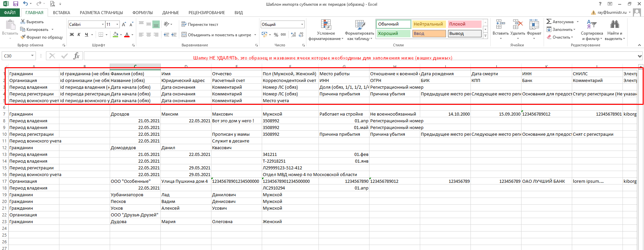Click the Вставить paste clipboard icon
This screenshot has height=250, width=644.
[10, 25]
